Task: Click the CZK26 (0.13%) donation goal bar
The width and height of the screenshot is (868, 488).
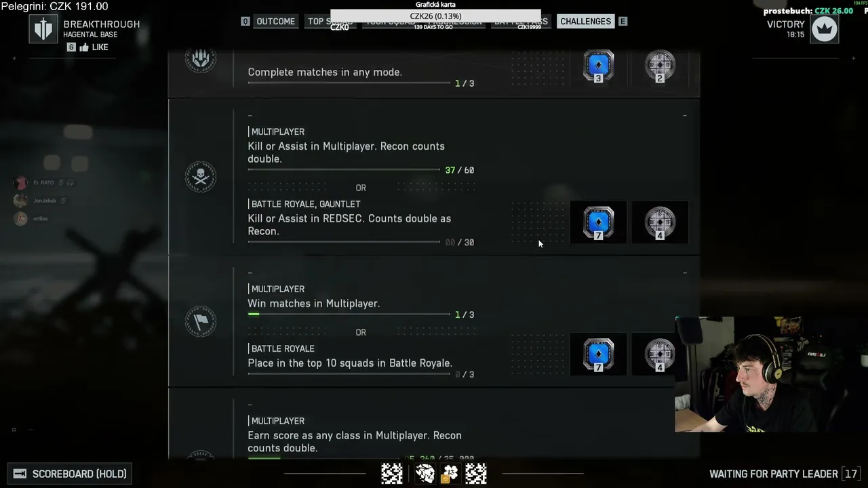Action: (x=435, y=16)
